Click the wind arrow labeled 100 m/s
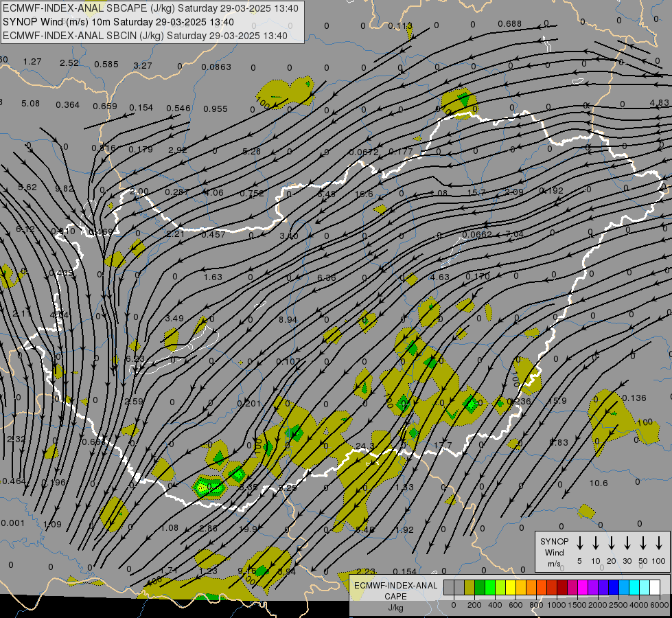The image size is (672, 618). (x=659, y=543)
